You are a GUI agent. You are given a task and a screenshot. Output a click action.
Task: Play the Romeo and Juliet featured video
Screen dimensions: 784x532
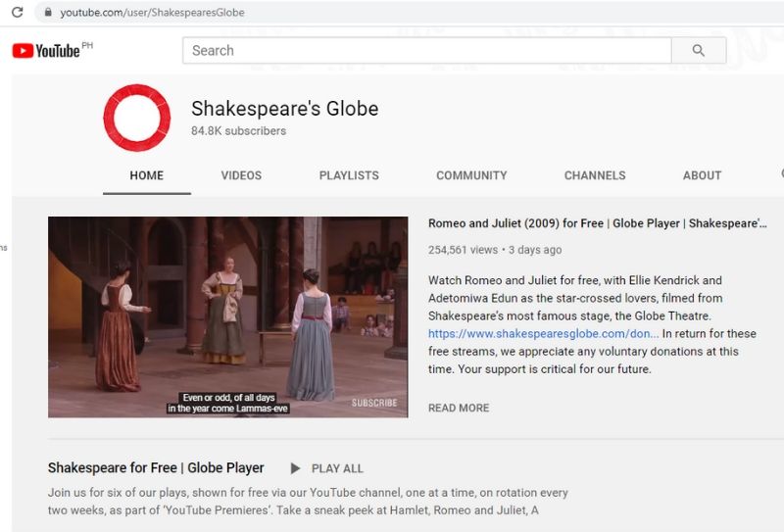[228, 317]
